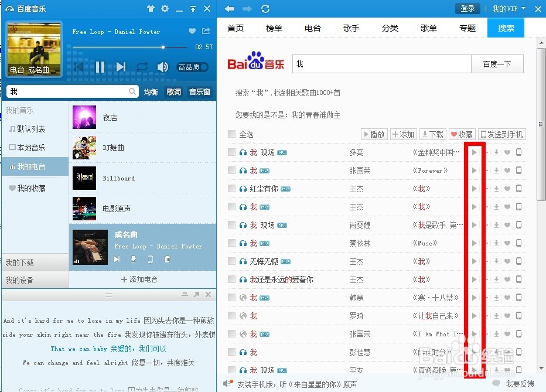This screenshot has width=546, height=392.
Task: Switch to 歌单 tab
Action: 429,28
